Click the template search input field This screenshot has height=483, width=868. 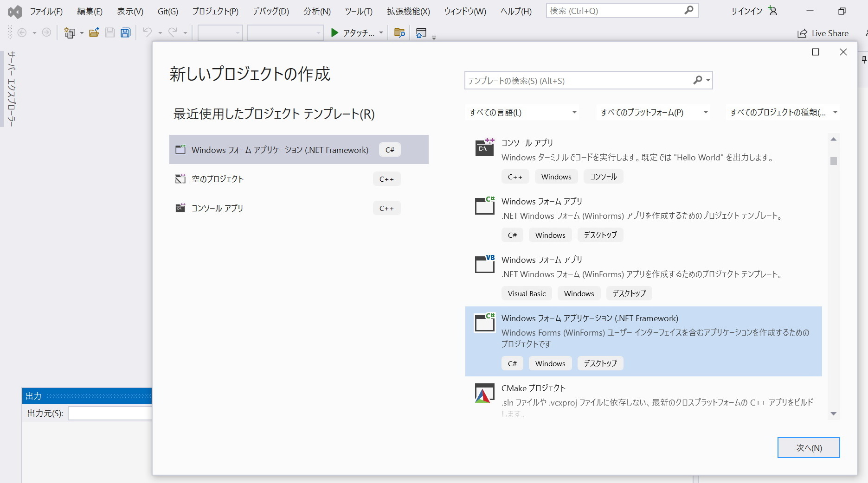[x=578, y=81]
